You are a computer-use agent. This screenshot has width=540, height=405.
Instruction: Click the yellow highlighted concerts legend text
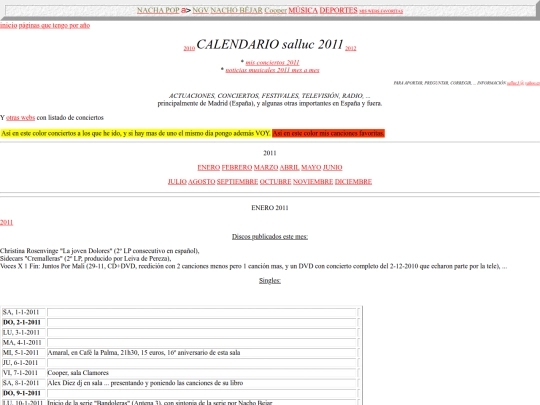135,133
